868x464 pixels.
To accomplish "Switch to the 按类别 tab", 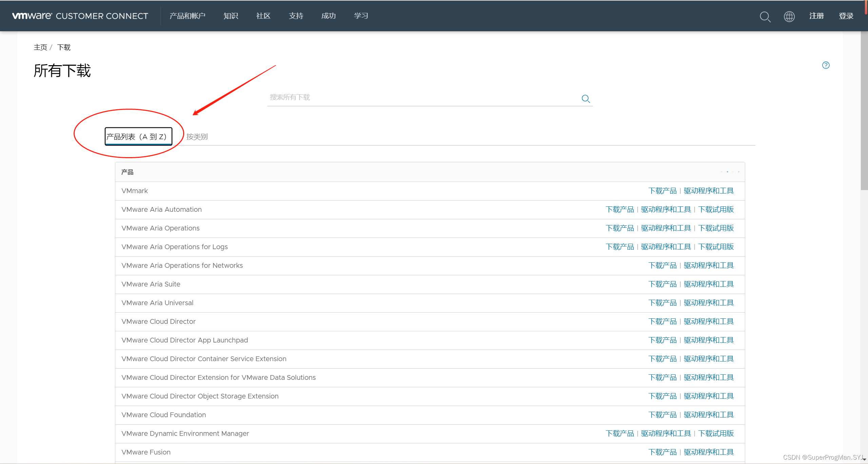I will (x=197, y=136).
